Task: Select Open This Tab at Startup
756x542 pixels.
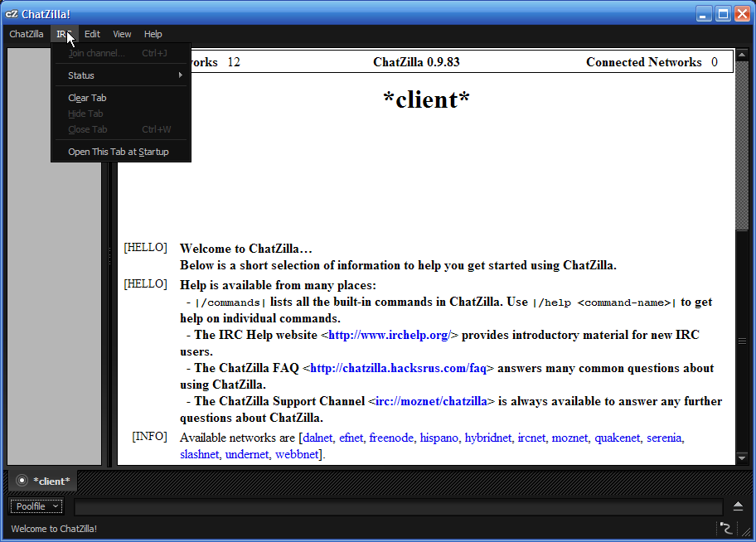Action: click(121, 152)
